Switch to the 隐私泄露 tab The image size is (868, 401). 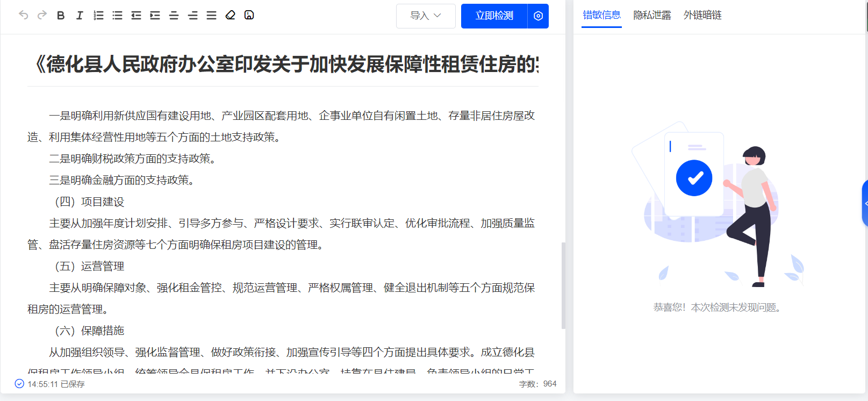point(652,15)
